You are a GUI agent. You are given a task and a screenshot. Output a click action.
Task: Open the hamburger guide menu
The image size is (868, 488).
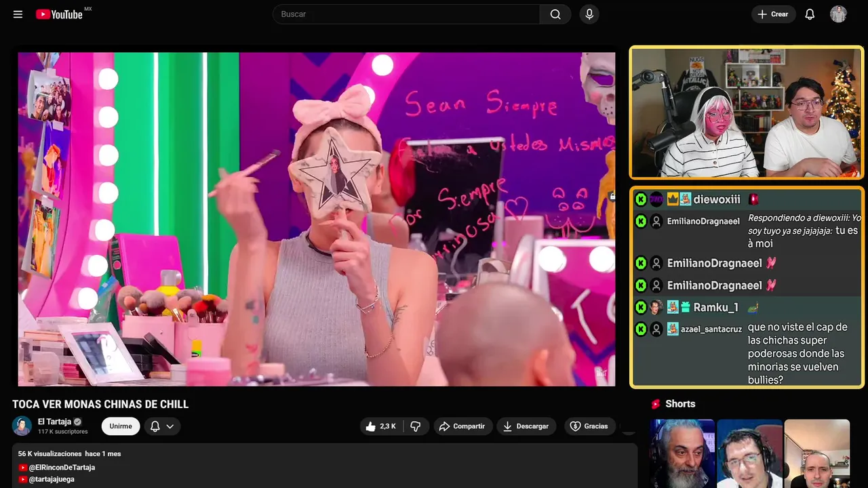point(18,14)
